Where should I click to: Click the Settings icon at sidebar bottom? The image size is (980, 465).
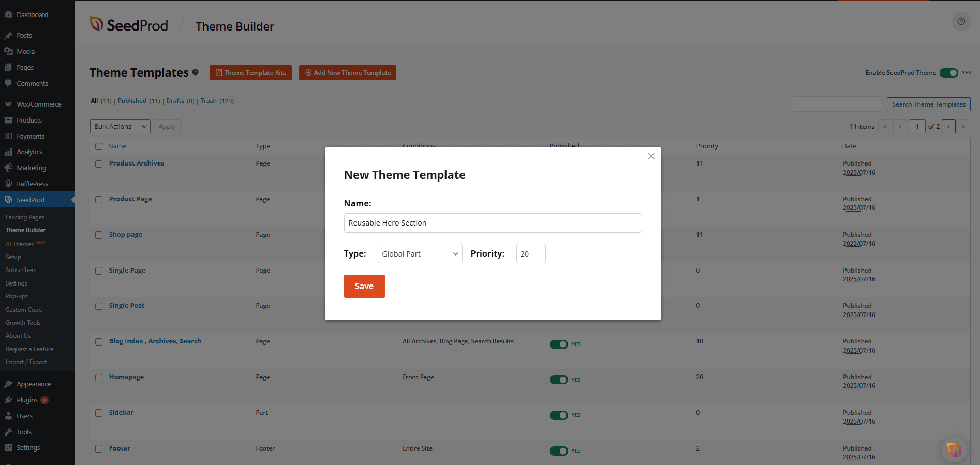pyautogui.click(x=8, y=447)
